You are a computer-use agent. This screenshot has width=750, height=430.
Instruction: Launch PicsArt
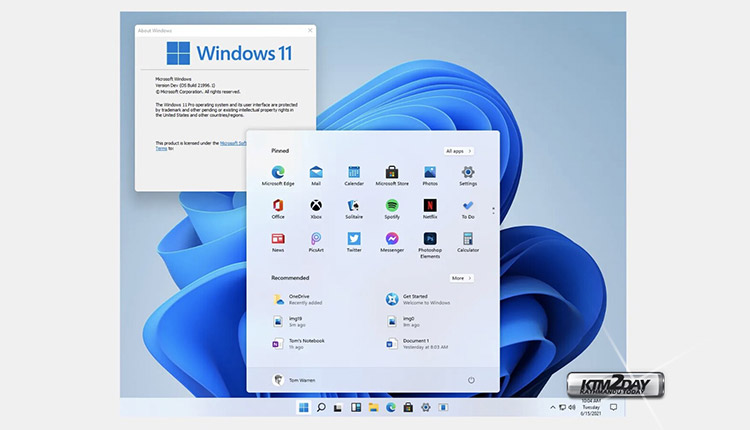coord(316,242)
